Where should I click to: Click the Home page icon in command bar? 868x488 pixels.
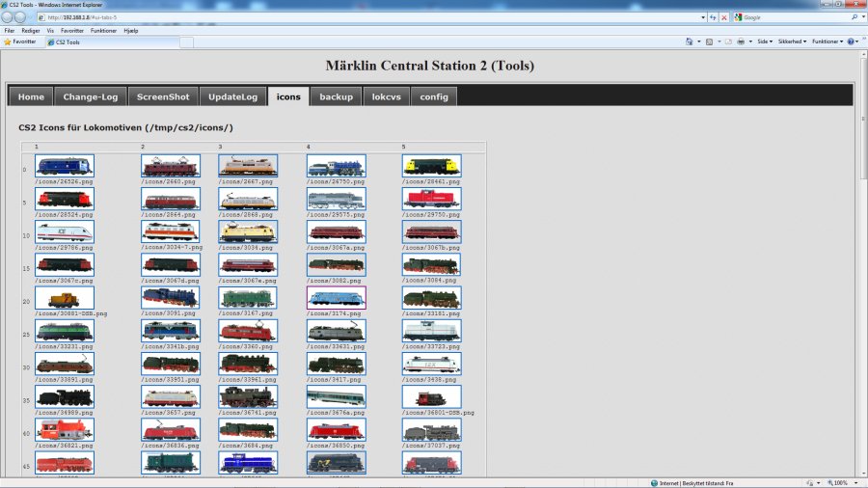[690, 41]
